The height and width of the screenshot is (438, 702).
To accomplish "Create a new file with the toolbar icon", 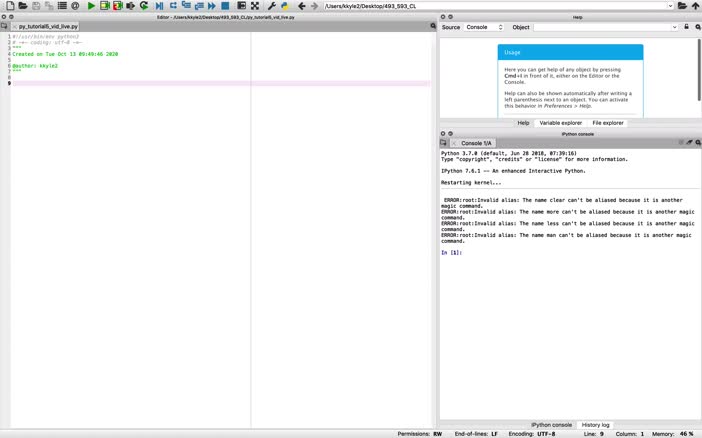I will (10, 6).
